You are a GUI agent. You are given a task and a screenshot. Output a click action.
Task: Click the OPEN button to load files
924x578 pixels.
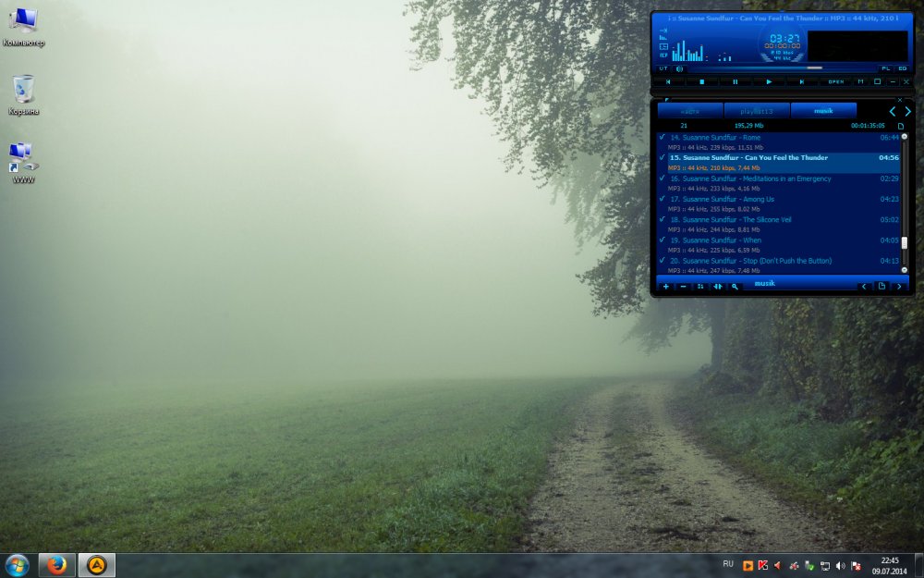coord(836,82)
